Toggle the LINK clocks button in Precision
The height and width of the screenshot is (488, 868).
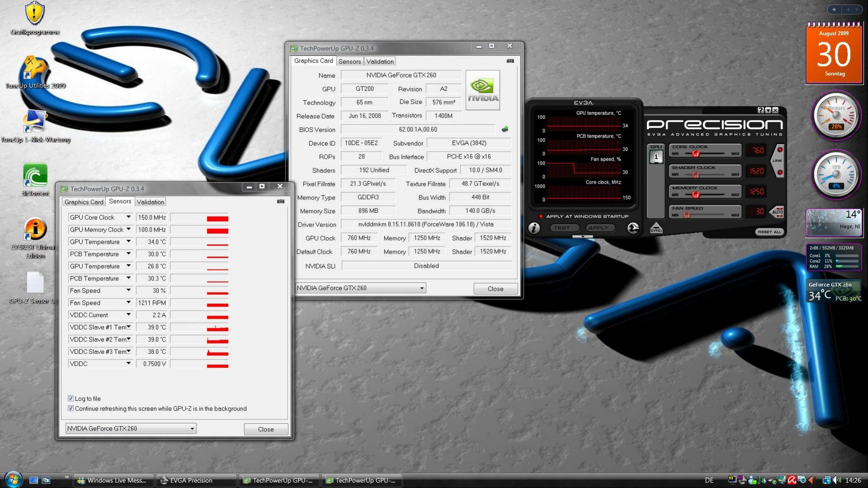click(x=778, y=161)
